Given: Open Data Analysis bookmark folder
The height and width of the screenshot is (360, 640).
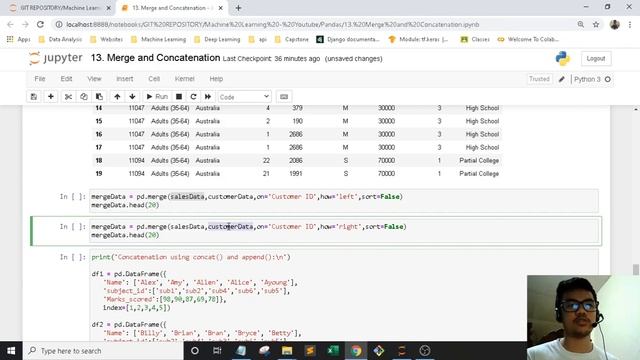Looking at the screenshot, I should (x=60, y=39).
